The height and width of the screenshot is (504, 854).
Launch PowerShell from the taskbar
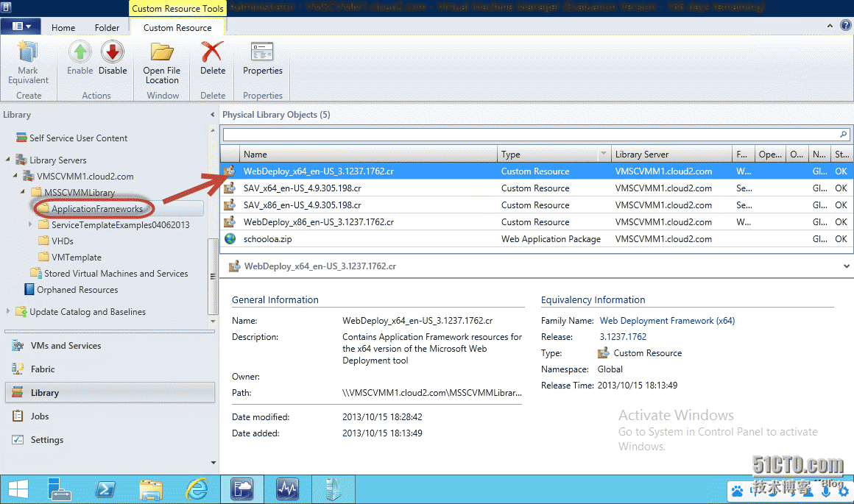pos(105,489)
